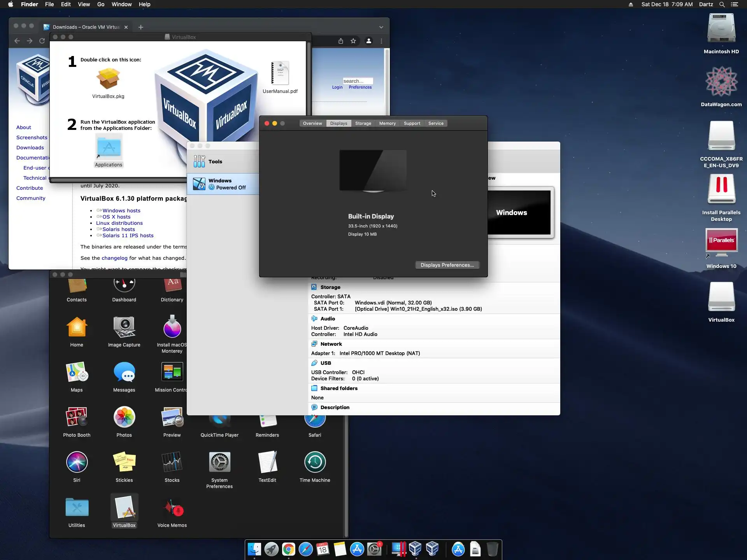The width and height of the screenshot is (747, 560).
Task: Open the Chrome three-dot menu
Action: pyautogui.click(x=381, y=41)
